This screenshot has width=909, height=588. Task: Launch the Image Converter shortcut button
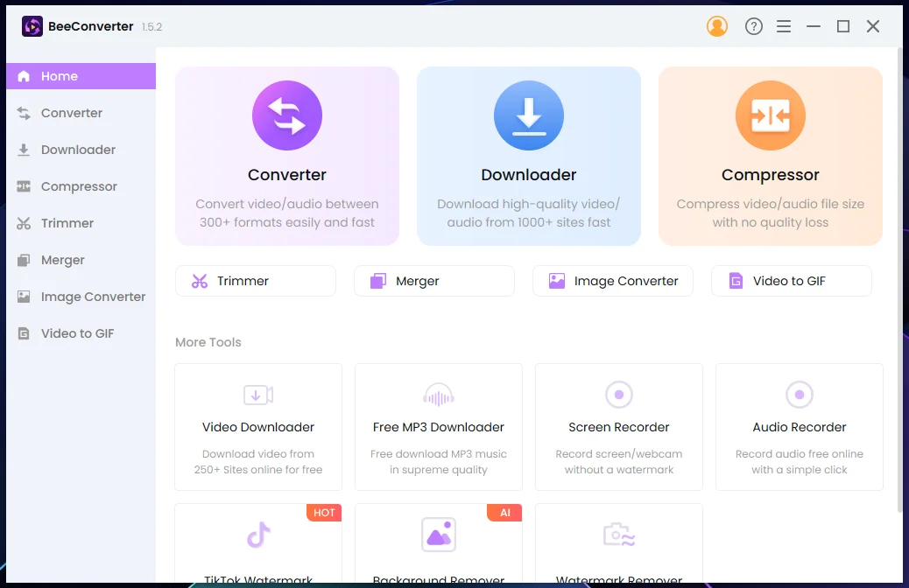tap(613, 281)
